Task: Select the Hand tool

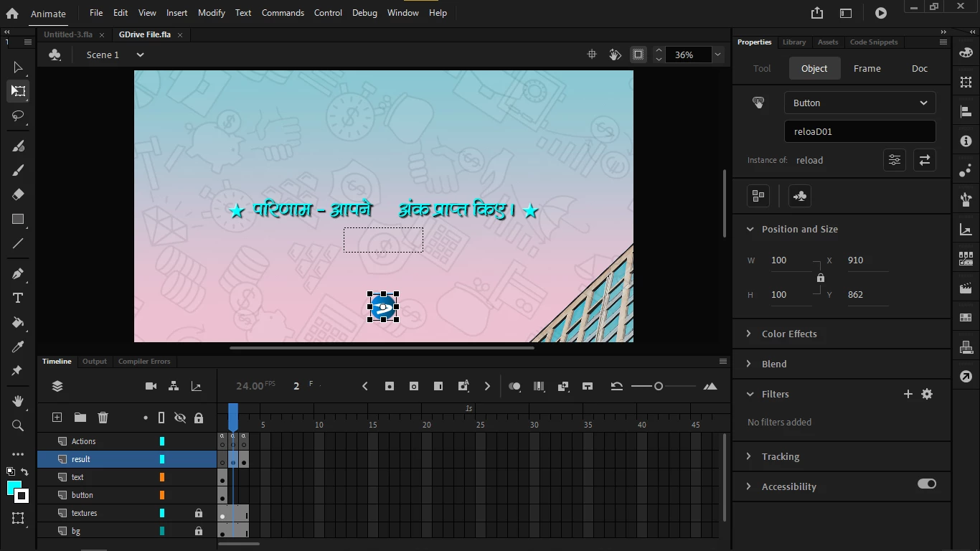Action: point(18,401)
